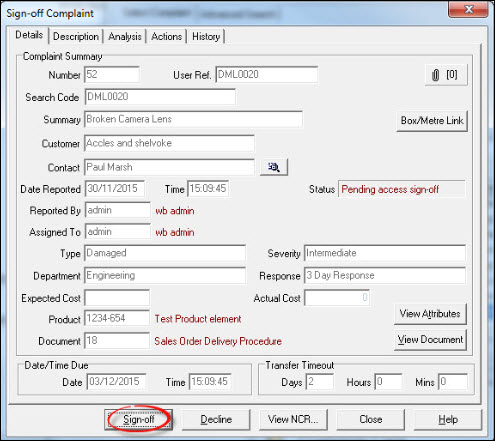Image resolution: width=495 pixels, height=441 pixels.
Task: Click the Transfer Timeout Days field
Action: click(319, 382)
